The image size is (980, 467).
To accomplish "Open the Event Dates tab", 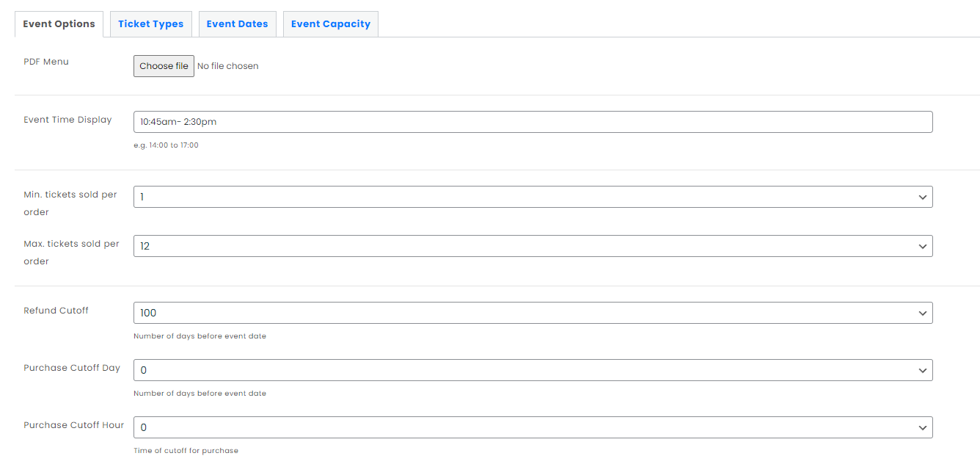I will coord(237,23).
